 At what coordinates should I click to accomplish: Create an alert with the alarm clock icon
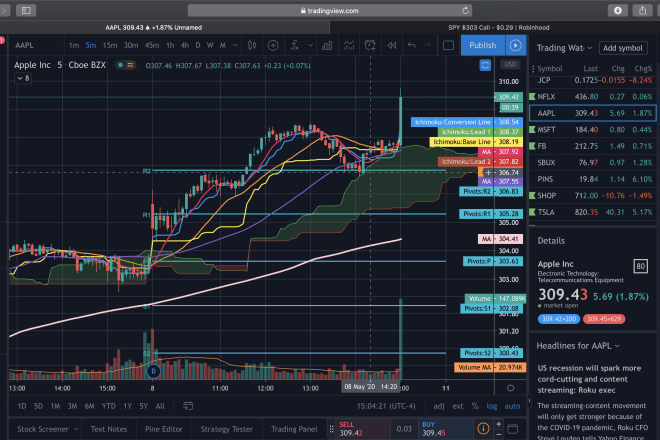370,45
